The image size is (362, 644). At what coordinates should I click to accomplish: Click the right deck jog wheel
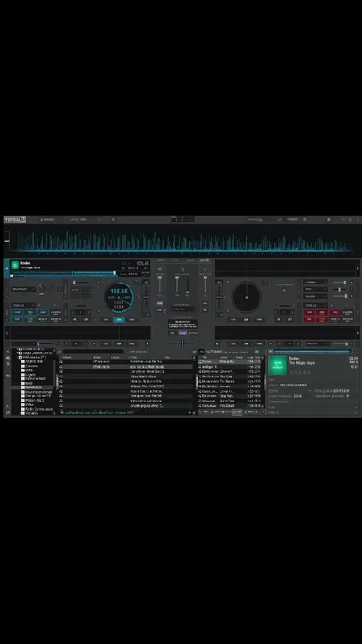[x=247, y=297]
